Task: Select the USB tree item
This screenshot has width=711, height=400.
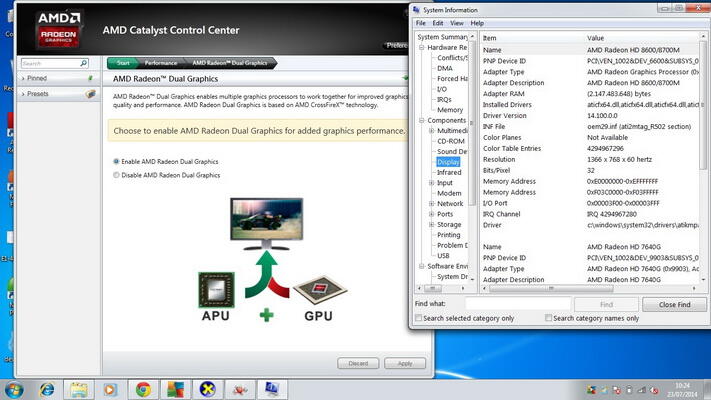Action: (443, 256)
